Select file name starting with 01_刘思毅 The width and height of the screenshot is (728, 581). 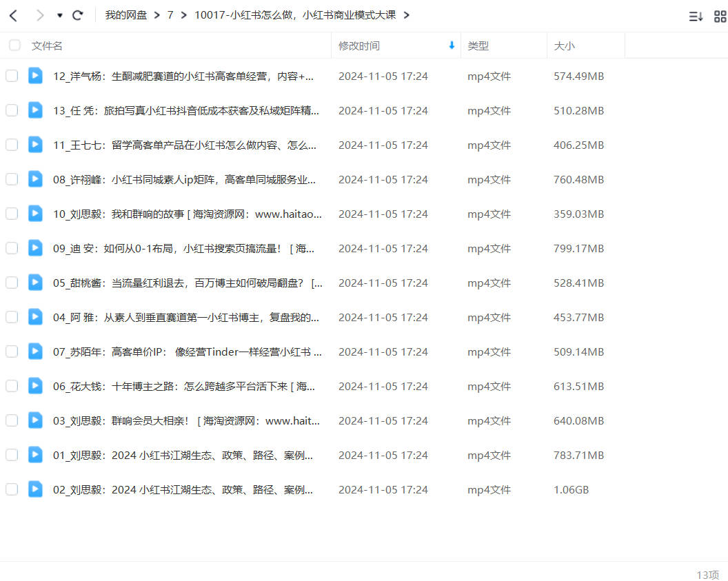point(183,456)
